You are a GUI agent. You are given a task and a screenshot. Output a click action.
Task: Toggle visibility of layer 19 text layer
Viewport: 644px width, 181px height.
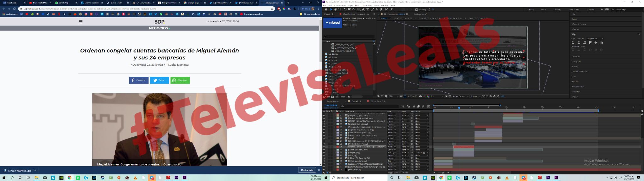(x=324, y=127)
